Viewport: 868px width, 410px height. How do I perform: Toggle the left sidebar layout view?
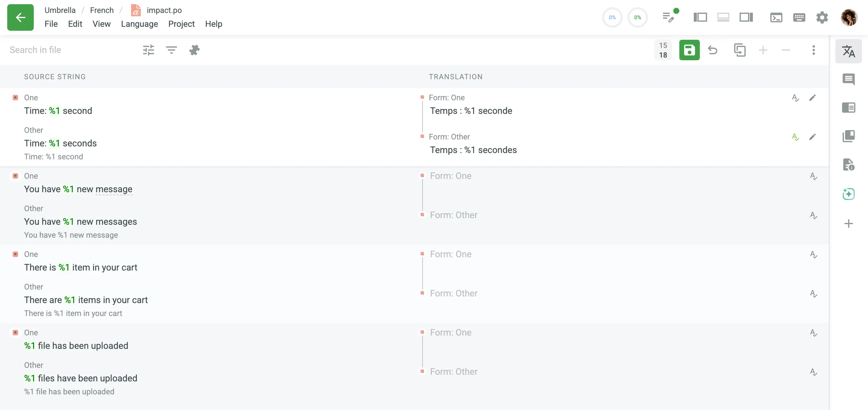pos(700,17)
